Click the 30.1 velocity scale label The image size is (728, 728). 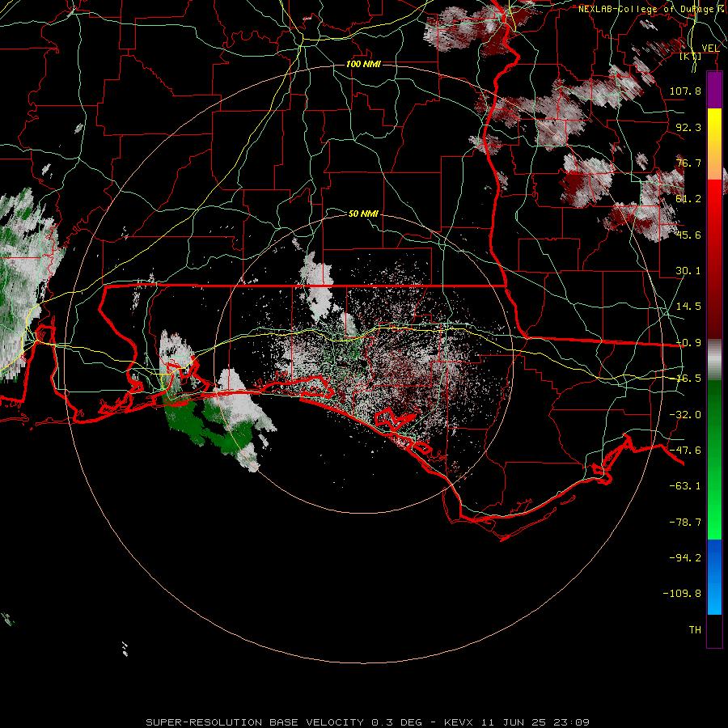pos(688,271)
